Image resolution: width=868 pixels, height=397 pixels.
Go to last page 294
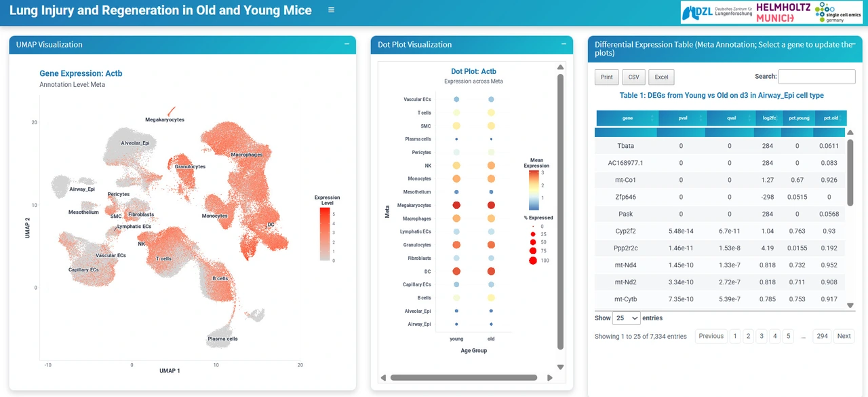[x=822, y=336]
